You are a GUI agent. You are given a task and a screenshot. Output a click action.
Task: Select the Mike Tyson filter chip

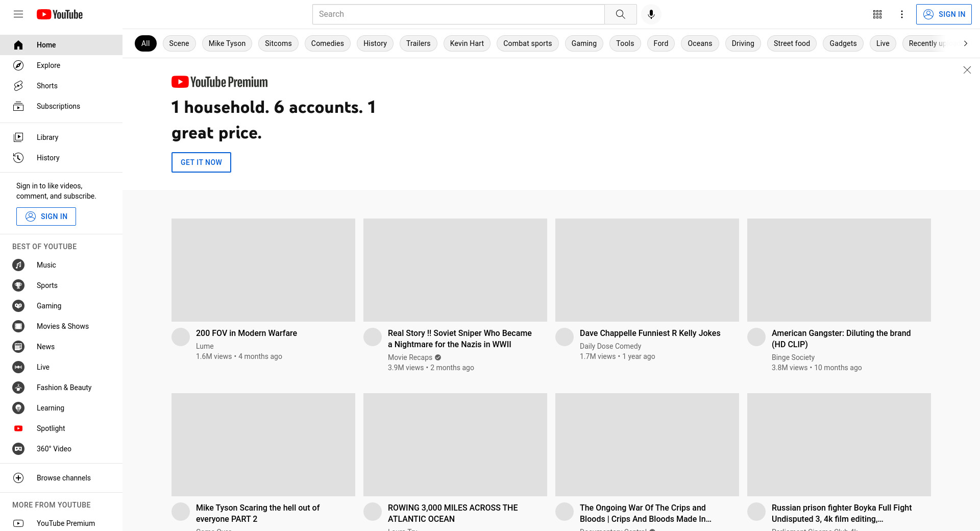pos(227,43)
